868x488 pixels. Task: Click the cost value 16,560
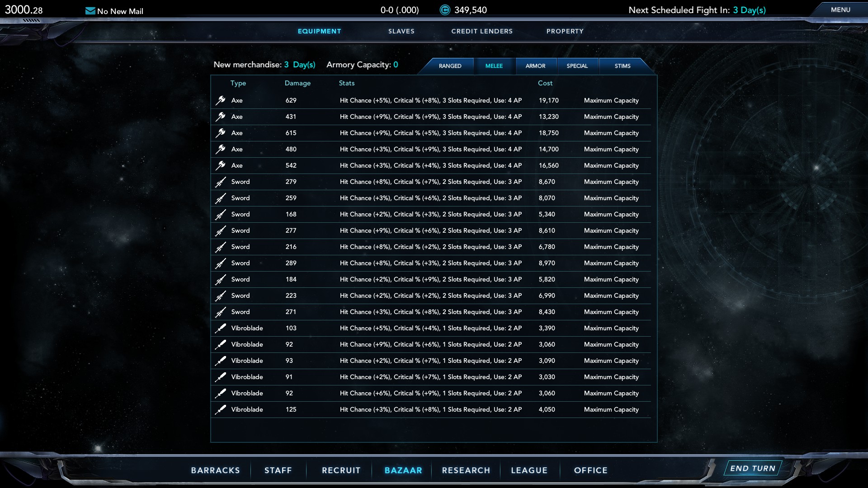click(x=548, y=165)
